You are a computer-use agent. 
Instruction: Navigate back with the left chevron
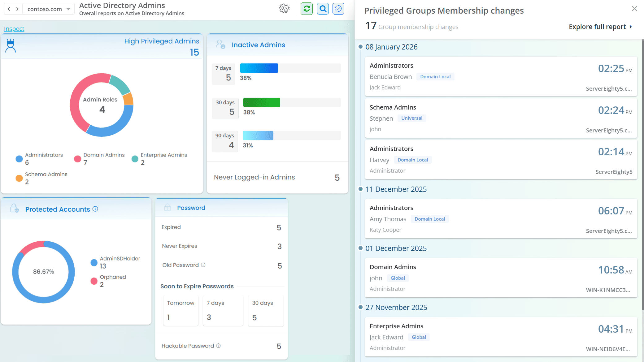coord(9,9)
